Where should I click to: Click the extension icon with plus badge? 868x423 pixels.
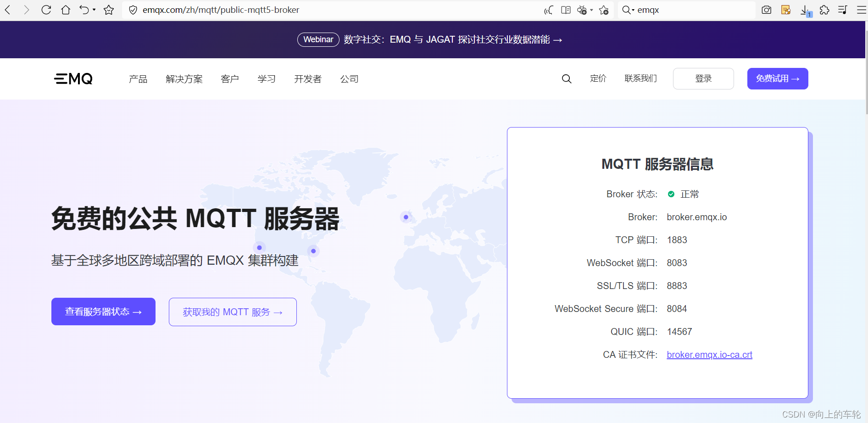point(582,10)
